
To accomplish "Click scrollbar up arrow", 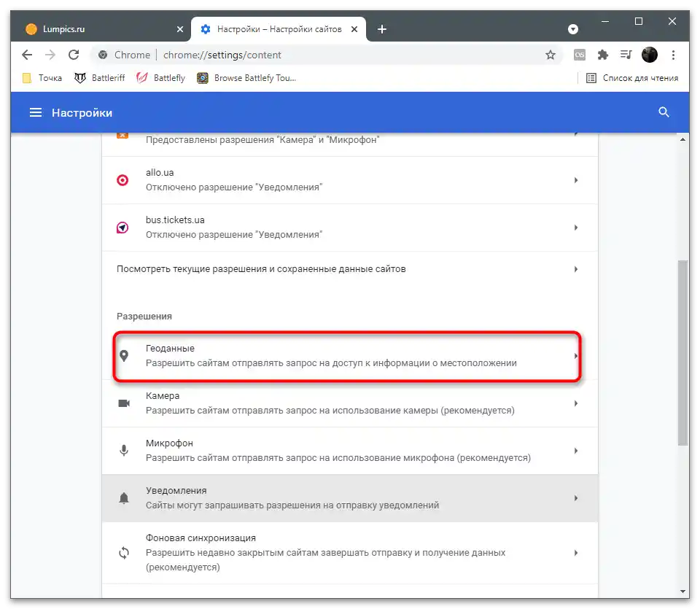I will point(682,140).
